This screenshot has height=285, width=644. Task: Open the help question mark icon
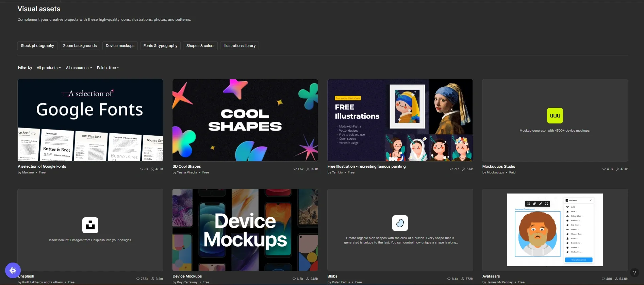(634, 272)
